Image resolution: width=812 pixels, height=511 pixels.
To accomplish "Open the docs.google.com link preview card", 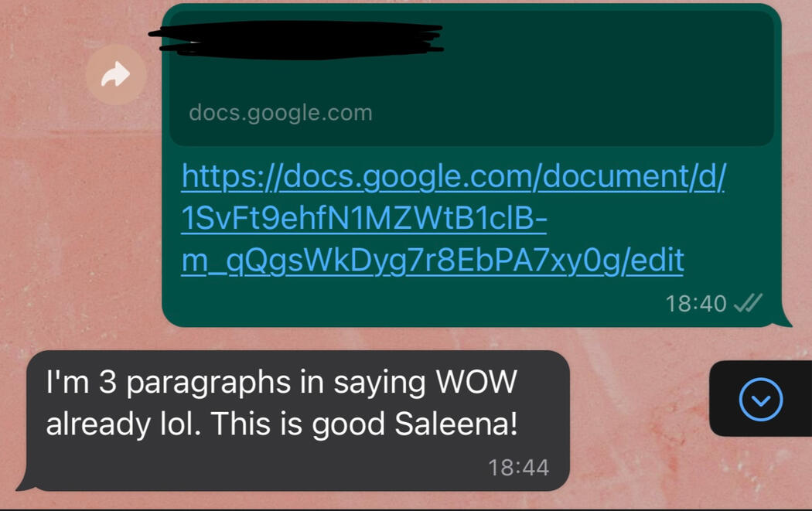I will click(x=472, y=79).
